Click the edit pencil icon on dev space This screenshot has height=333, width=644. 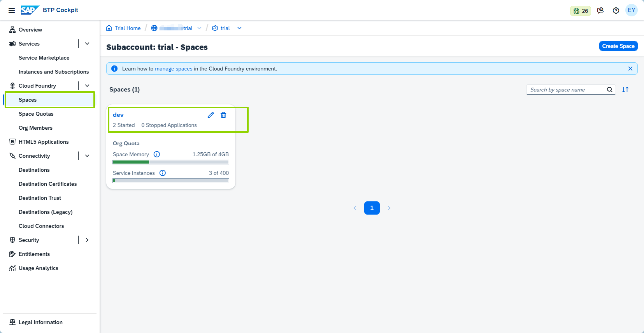[x=211, y=115]
